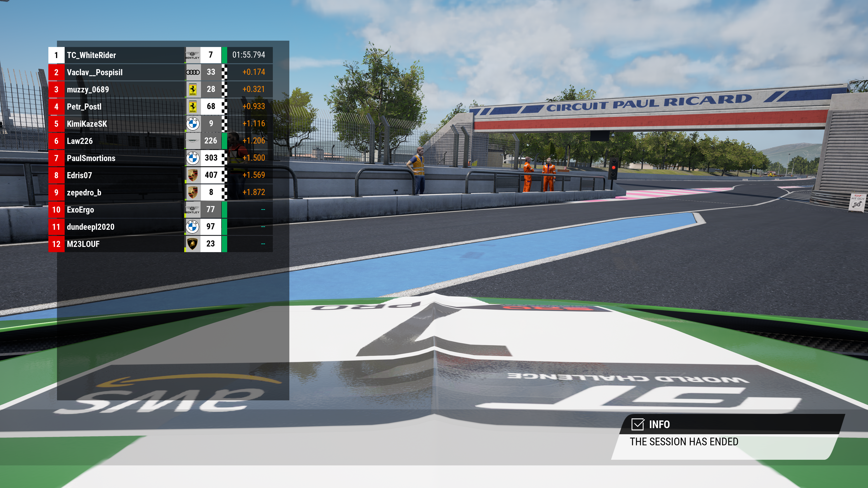Click position badge 1 in standings
868x488 pixels.
tap(56, 55)
